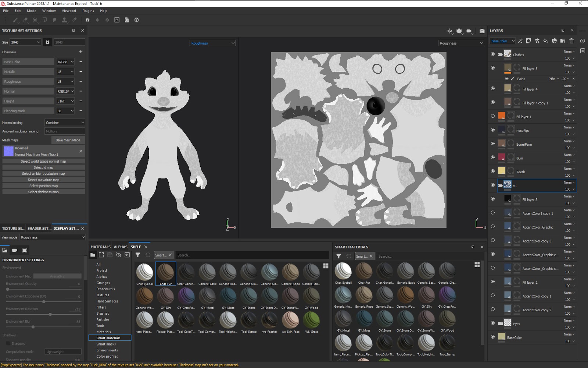Select the Projection tool
Image resolution: width=588 pixels, height=368 pixels.
(x=35, y=20)
